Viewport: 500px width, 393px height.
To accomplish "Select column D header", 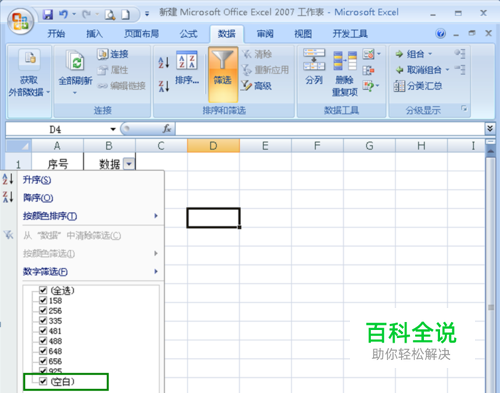I will pos(213,146).
